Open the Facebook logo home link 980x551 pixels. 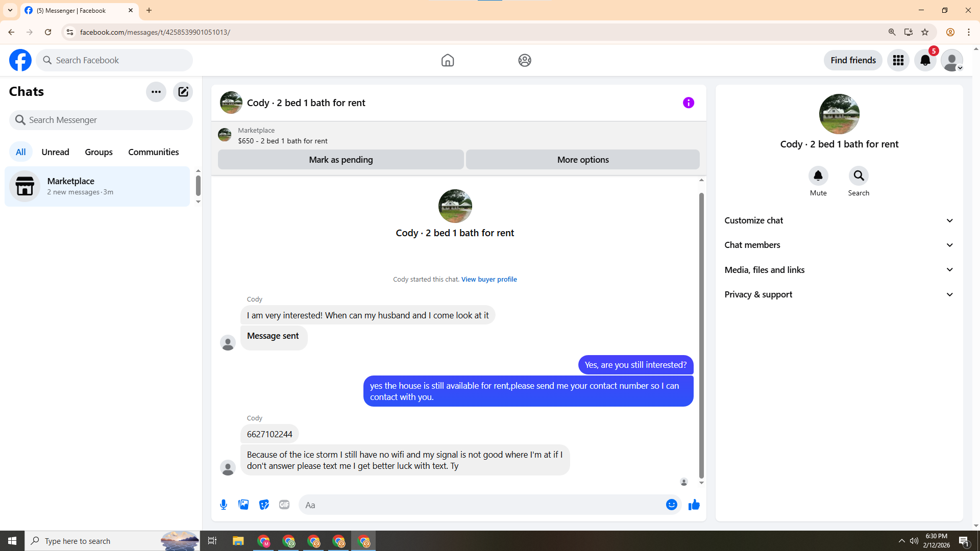pyautogui.click(x=20, y=60)
